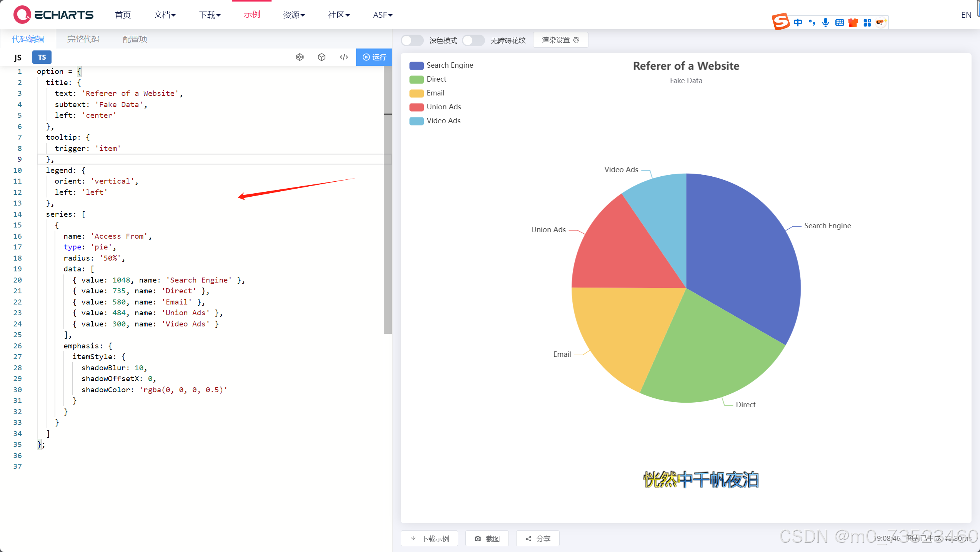This screenshot has height=552, width=980.
Task: Toggle dark mode switch (深色模式)
Action: pyautogui.click(x=412, y=40)
